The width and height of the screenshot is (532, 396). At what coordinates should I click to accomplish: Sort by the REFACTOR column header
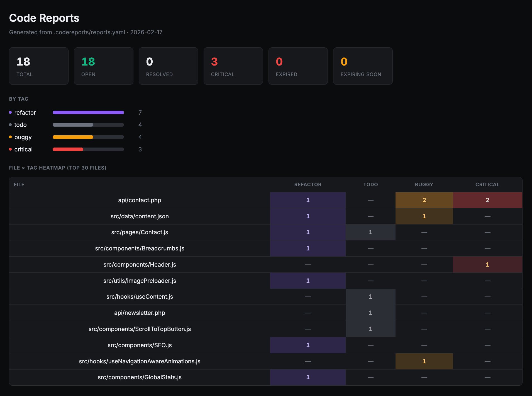[308, 184]
